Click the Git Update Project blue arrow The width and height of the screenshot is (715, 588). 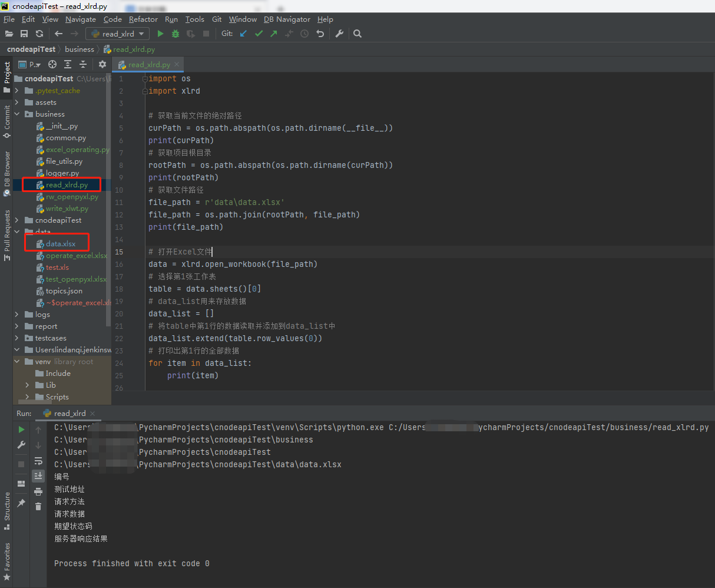[243, 34]
